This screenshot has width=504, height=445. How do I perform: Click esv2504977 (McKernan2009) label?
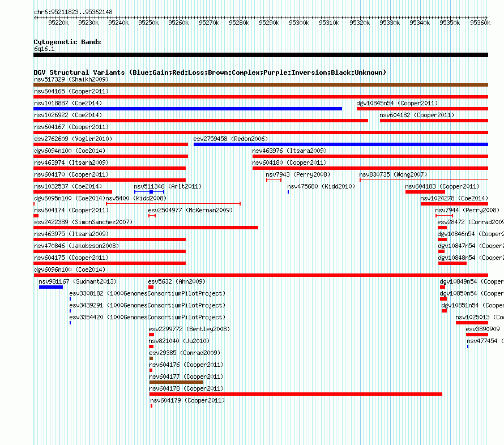point(190,210)
